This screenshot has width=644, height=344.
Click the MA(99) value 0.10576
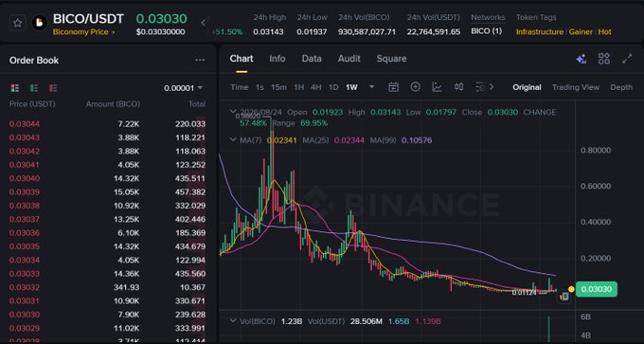(x=417, y=140)
